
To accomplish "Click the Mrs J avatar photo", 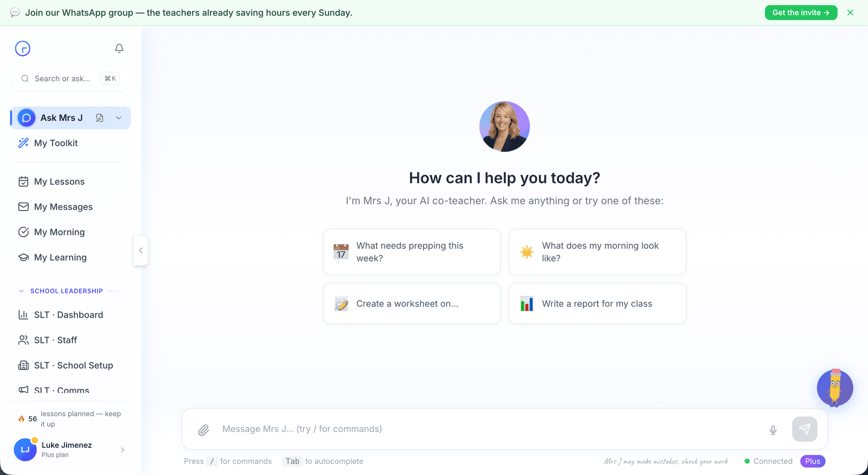I will (505, 127).
